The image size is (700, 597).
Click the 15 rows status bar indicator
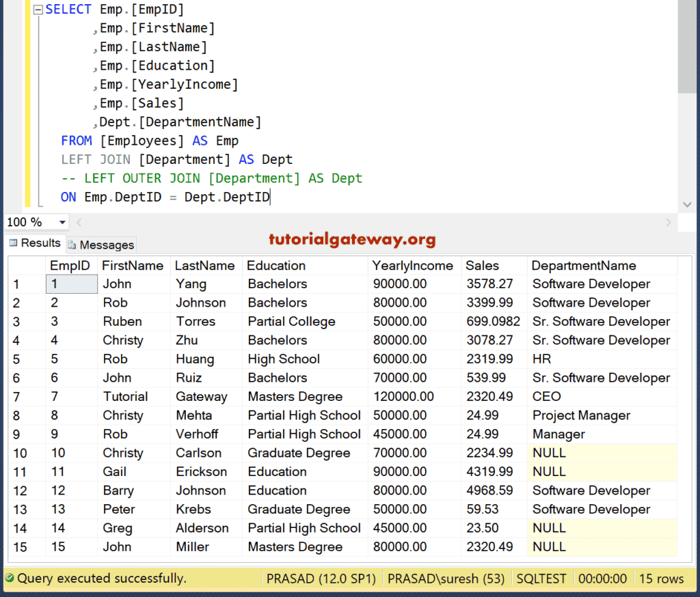(x=661, y=579)
